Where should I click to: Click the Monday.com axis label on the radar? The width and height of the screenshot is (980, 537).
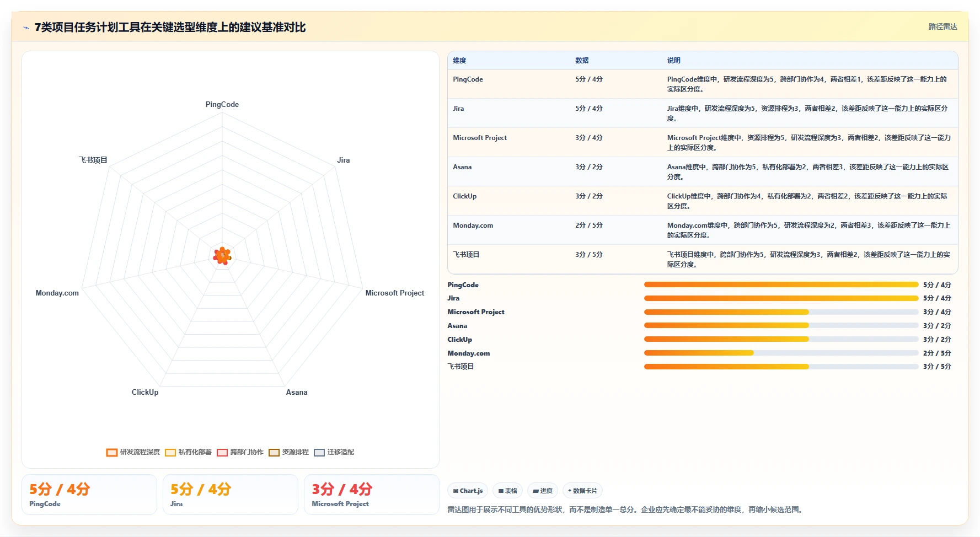[57, 293]
